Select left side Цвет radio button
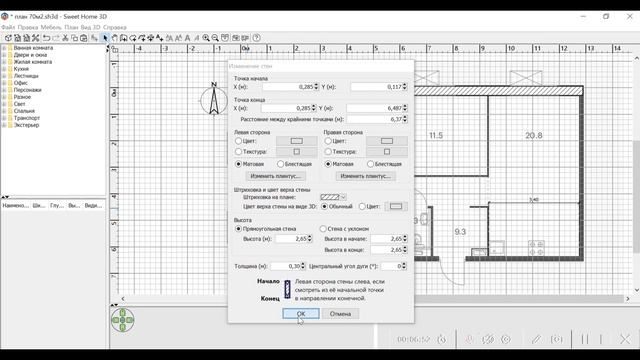Screen dimensions: 640x360 coord(238,141)
